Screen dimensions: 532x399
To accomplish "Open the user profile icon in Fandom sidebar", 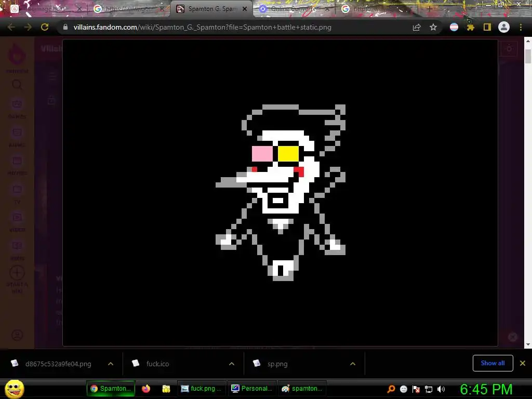I will 17,335.
